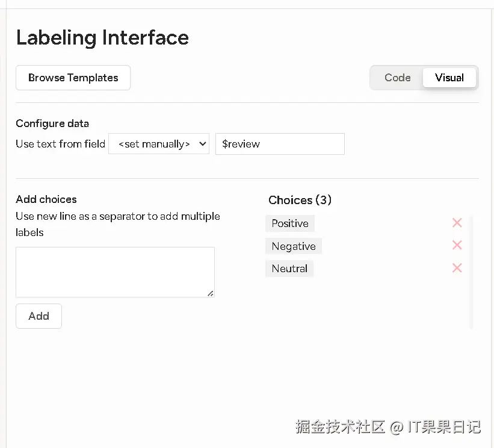Viewport: 494px width, 448px height.
Task: Delete the Negative choice using its X
Action: [457, 245]
